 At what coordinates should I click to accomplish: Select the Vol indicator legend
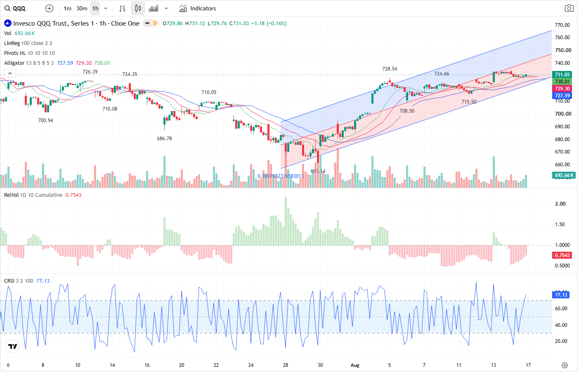(8, 33)
